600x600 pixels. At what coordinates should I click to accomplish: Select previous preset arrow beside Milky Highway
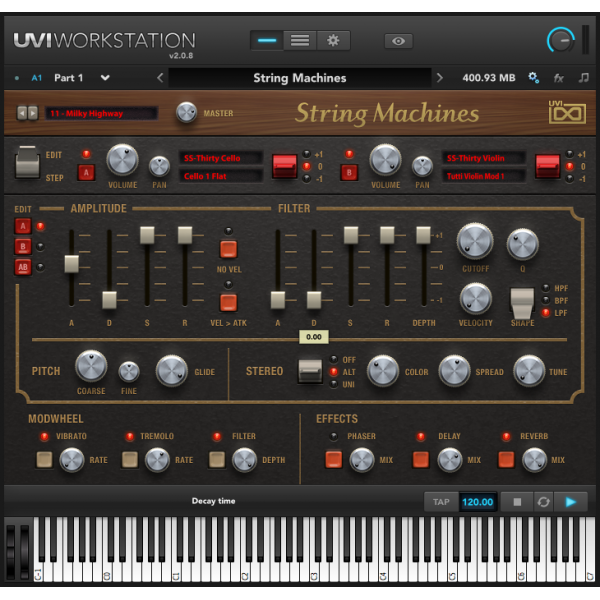[22, 113]
